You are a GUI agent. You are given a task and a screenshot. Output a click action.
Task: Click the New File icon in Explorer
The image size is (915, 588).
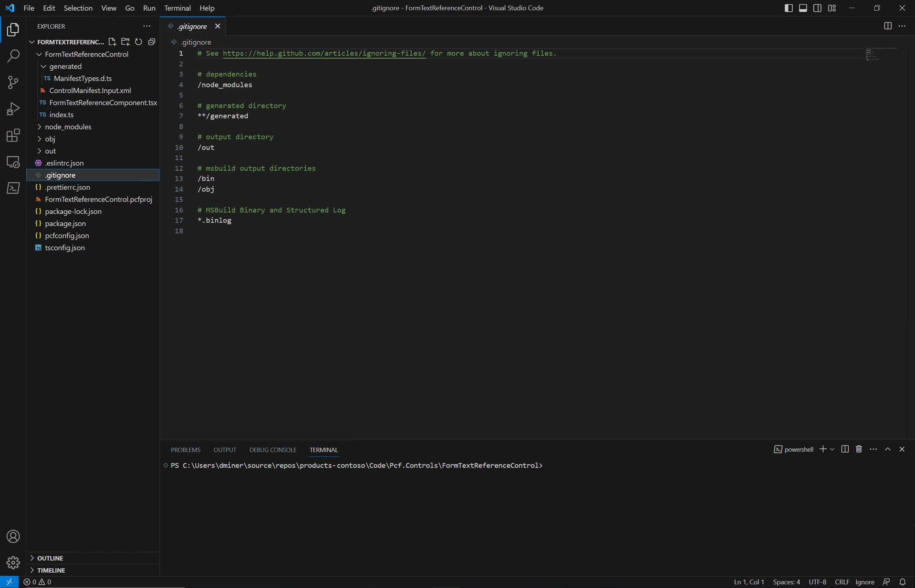pyautogui.click(x=112, y=42)
